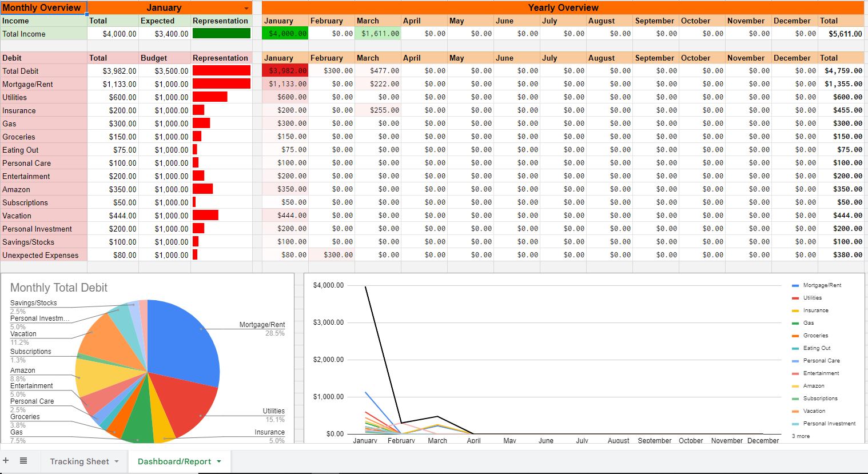Image resolution: width=868 pixels, height=474 pixels.
Task: Select the Entertainment row label
Action: click(44, 176)
